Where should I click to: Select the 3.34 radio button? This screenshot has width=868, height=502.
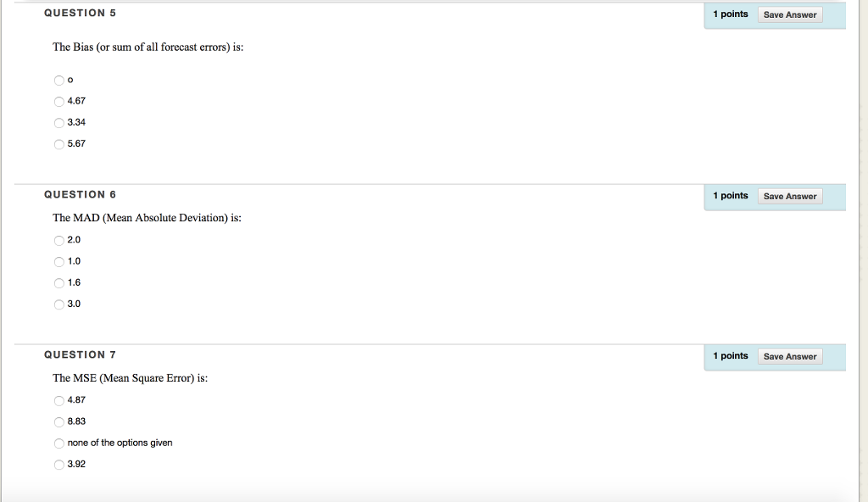(58, 123)
